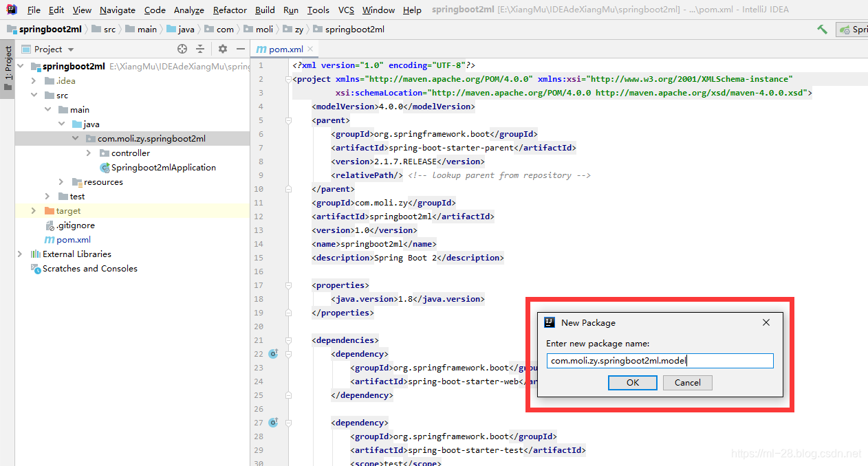The width and height of the screenshot is (868, 466).
Task: Click the collapse all icon in Project panel
Action: pyautogui.click(x=200, y=49)
